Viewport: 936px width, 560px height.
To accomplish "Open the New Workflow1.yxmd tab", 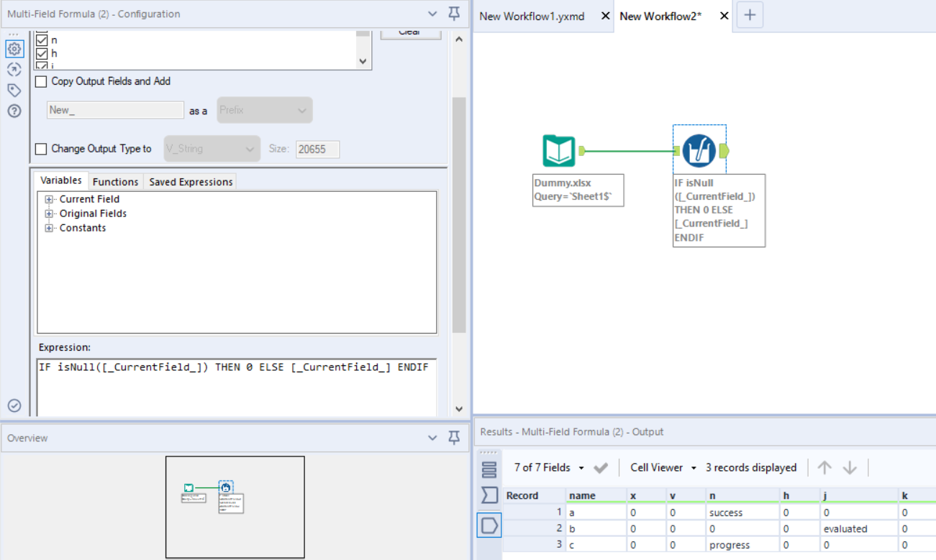I will tap(531, 16).
